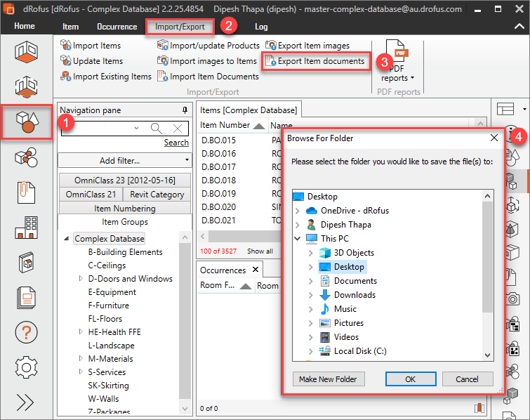Open the Add filter... dropdown
Viewport: 530px width, 420px height.
125,160
